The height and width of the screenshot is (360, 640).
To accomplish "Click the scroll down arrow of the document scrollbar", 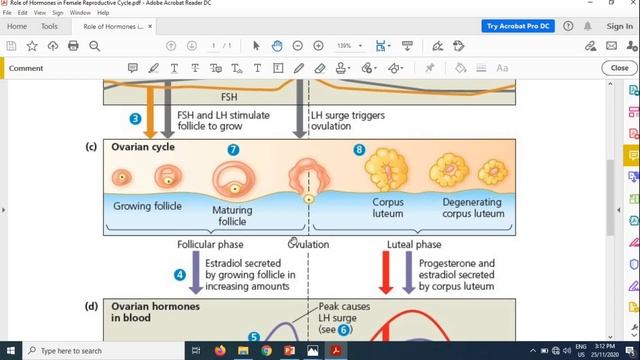I will point(610,337).
